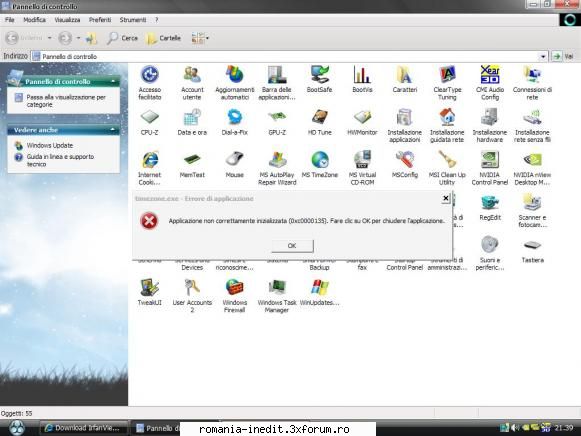Screen dimensions: 581x436
Task: Close the timezone.exe error dialog with X
Action: pos(446,199)
